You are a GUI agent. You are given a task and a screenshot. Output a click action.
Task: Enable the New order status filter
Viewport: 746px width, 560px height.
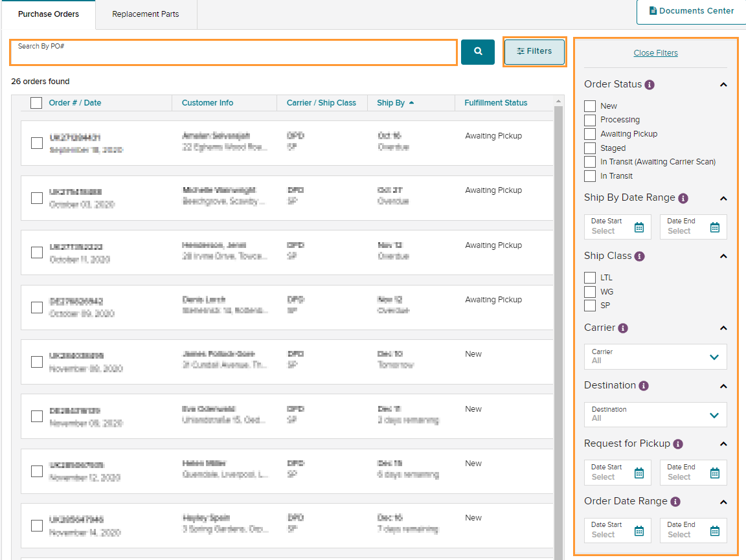[590, 106]
